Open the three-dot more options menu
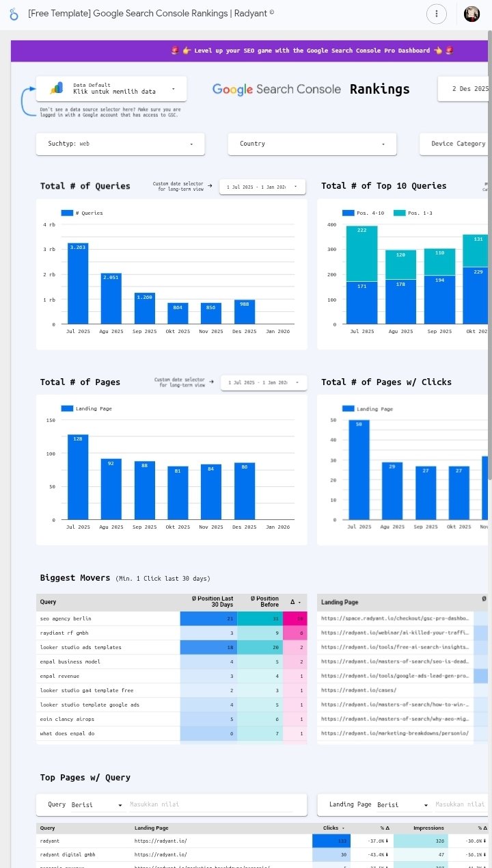The height and width of the screenshot is (868, 492). [x=437, y=14]
